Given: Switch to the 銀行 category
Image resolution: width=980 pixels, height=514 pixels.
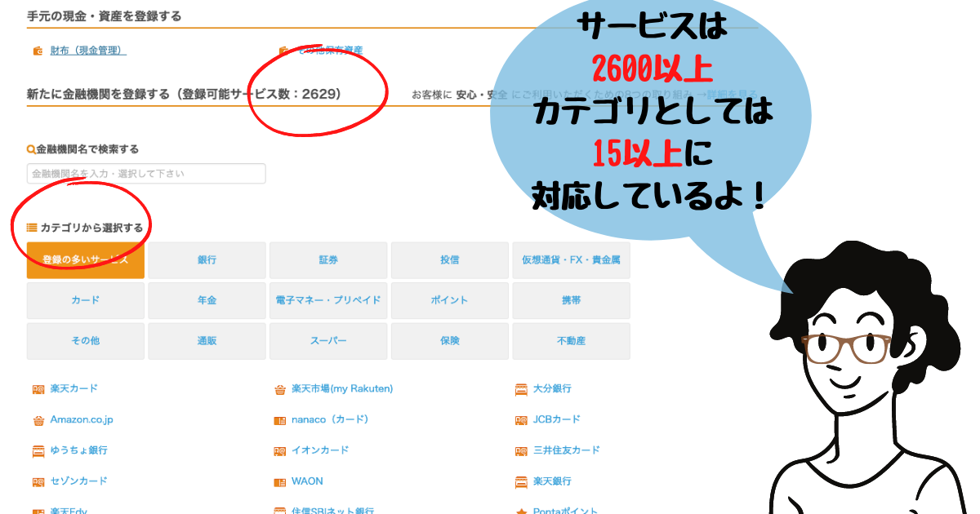Looking at the screenshot, I should point(207,260).
